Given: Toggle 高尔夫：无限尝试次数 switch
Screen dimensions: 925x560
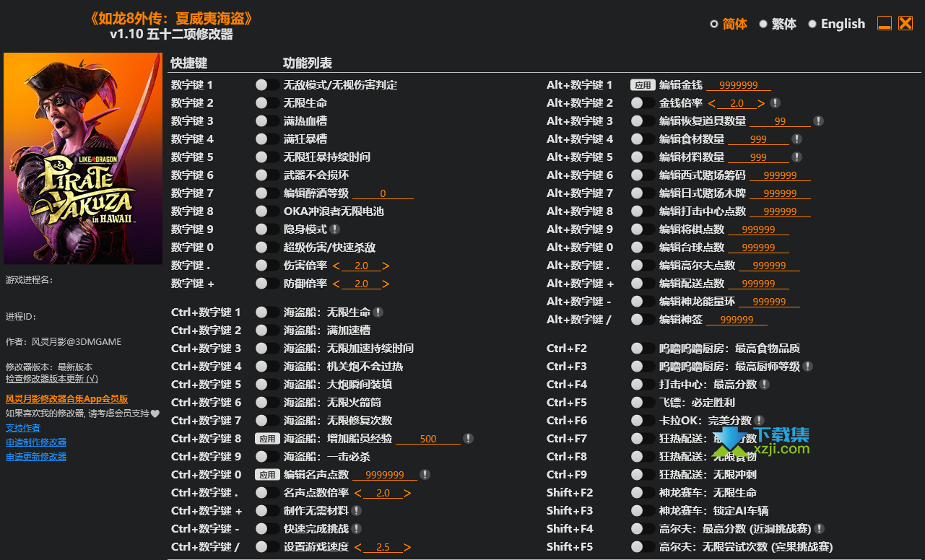Looking at the screenshot, I should click(x=643, y=547).
